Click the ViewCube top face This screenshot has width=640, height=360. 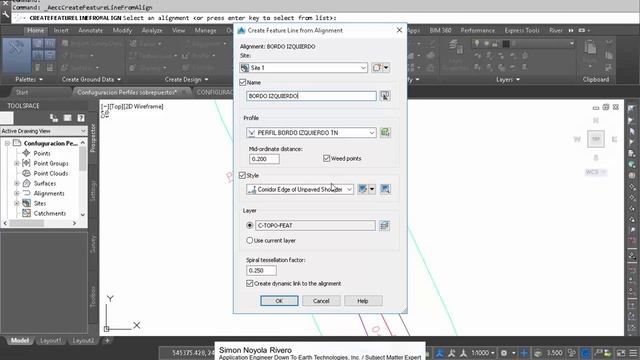(x=596, y=139)
